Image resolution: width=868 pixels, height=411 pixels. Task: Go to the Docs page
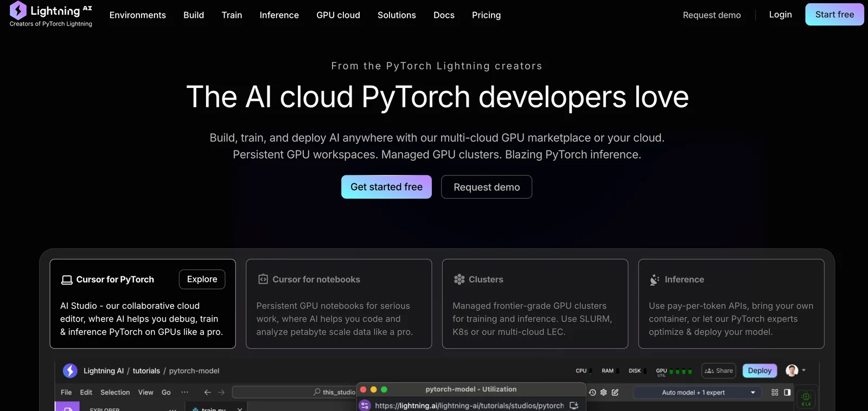point(444,15)
